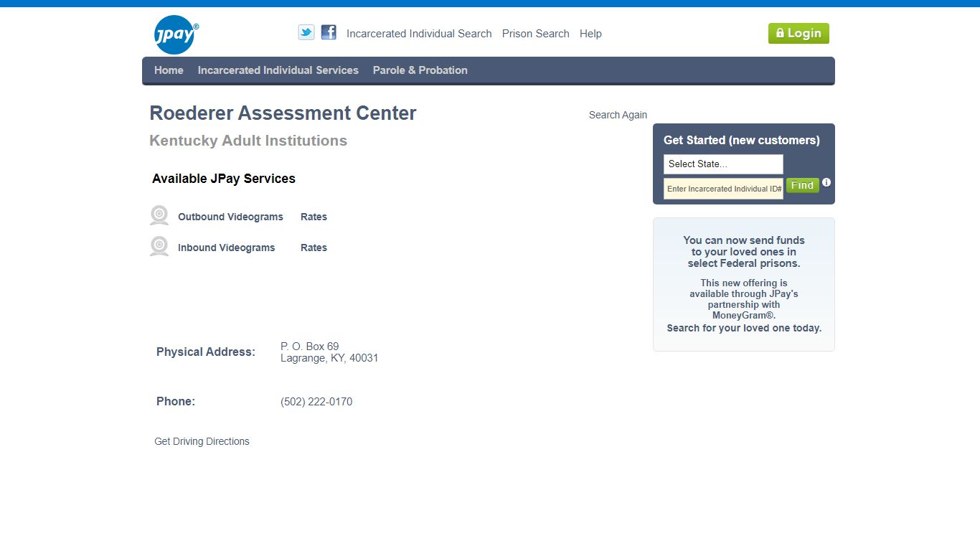Image resolution: width=980 pixels, height=551 pixels.
Task: Open Incarcerated Individual Search link
Action: 419,34
